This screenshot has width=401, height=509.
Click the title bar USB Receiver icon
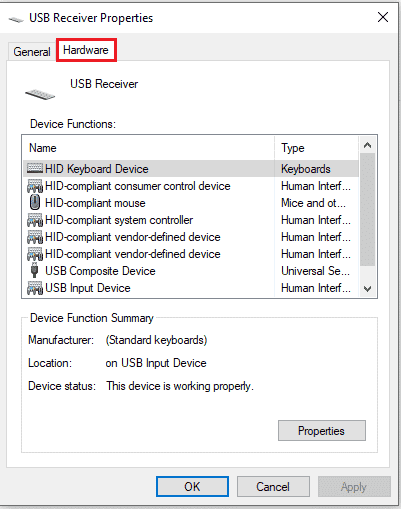tap(16, 19)
